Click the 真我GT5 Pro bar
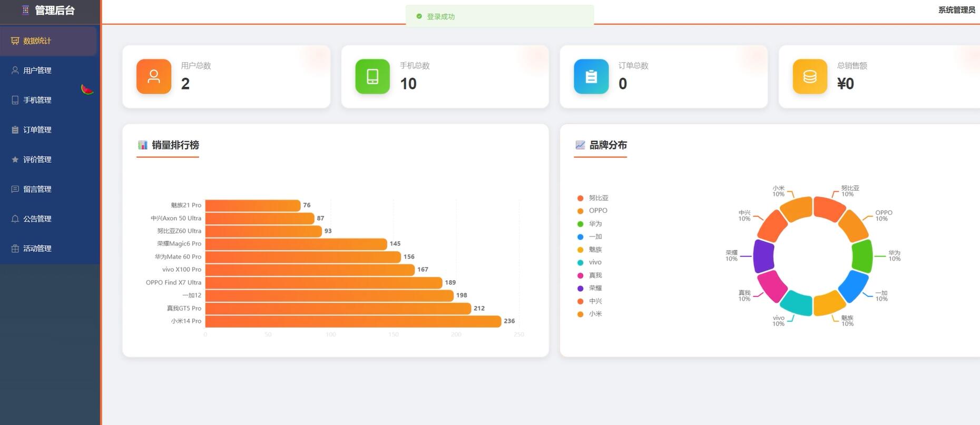Viewport: 980px width, 425px height. (338, 308)
